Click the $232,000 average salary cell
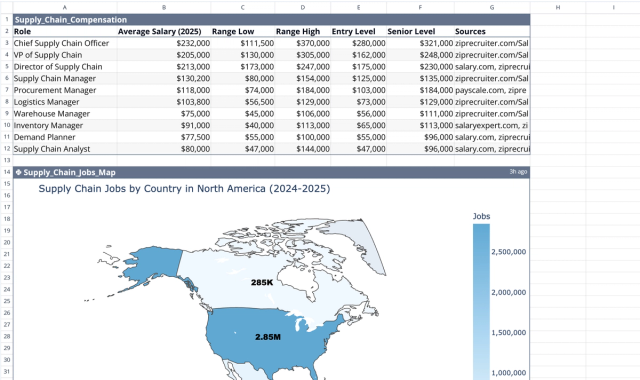The height and width of the screenshot is (380, 640). click(x=164, y=43)
